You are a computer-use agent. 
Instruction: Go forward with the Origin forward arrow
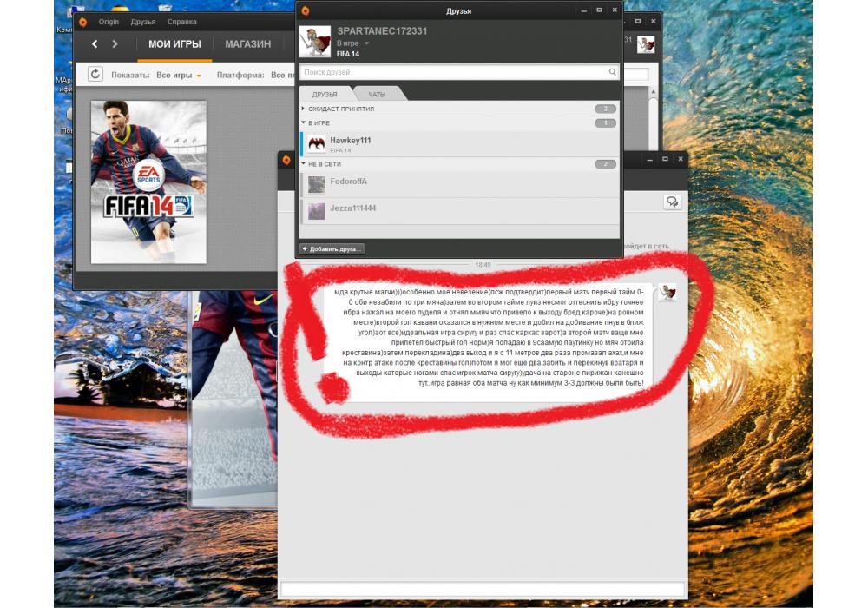click(x=115, y=43)
